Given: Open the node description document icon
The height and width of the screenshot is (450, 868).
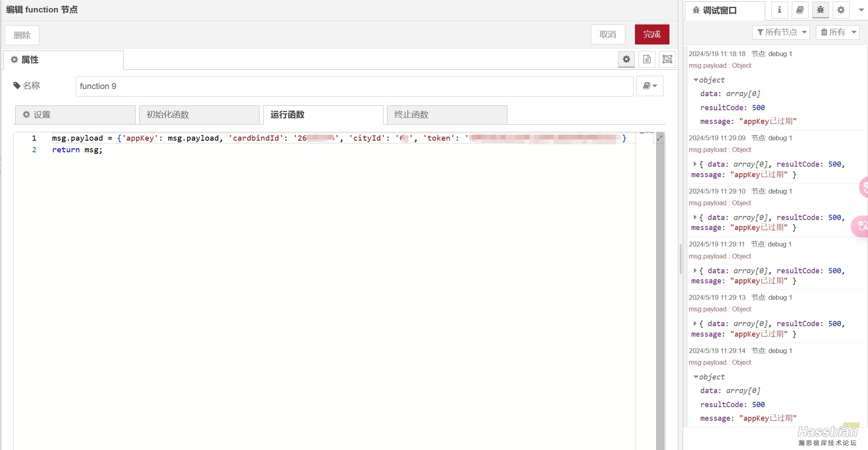Looking at the screenshot, I should pyautogui.click(x=647, y=59).
